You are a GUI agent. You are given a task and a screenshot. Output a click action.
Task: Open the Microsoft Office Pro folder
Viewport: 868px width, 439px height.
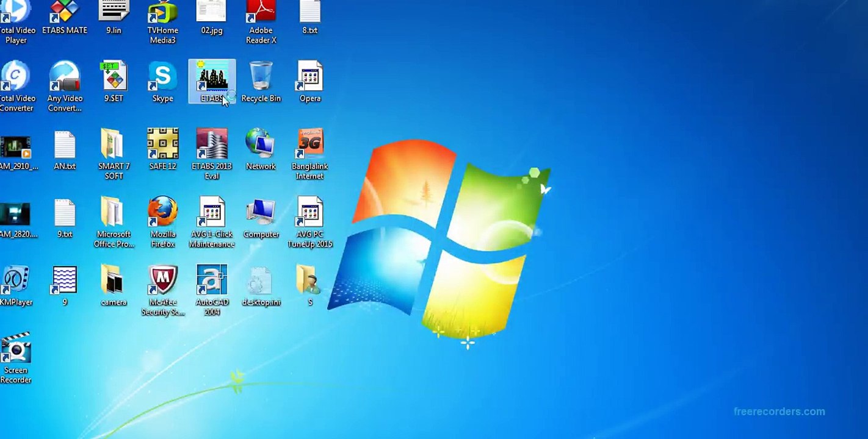tap(114, 223)
